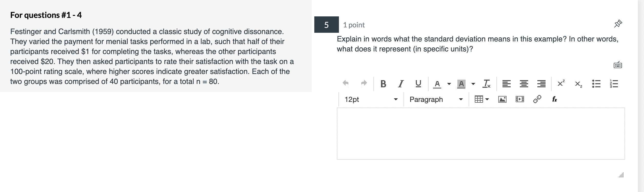Toggle underline formatting
This screenshot has height=192, width=644.
(418, 84)
